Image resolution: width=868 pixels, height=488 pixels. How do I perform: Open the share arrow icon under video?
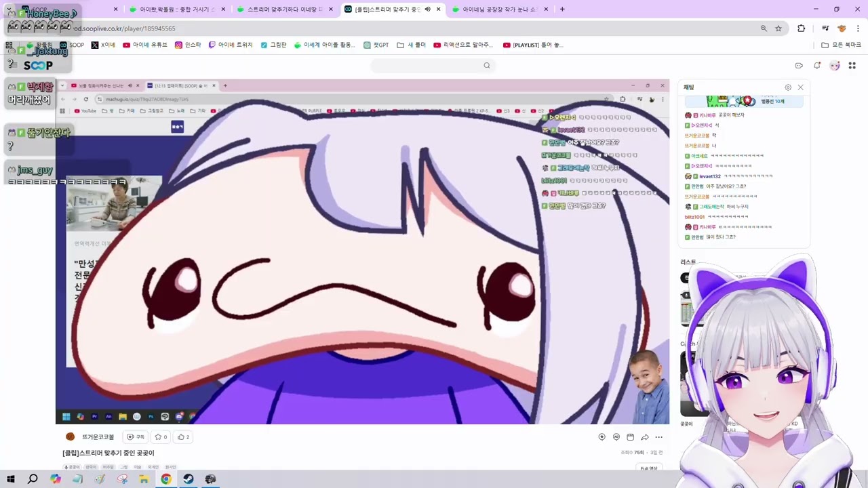click(x=645, y=437)
